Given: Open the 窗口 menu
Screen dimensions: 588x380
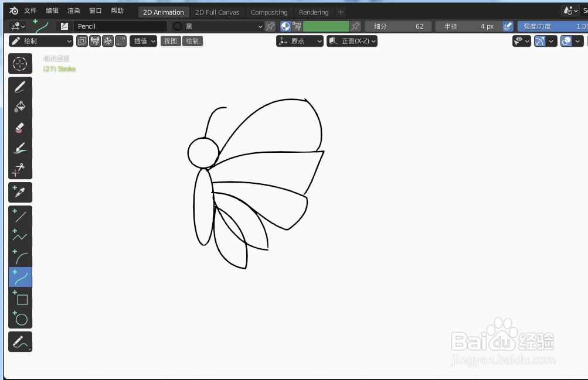Looking at the screenshot, I should click(95, 11).
